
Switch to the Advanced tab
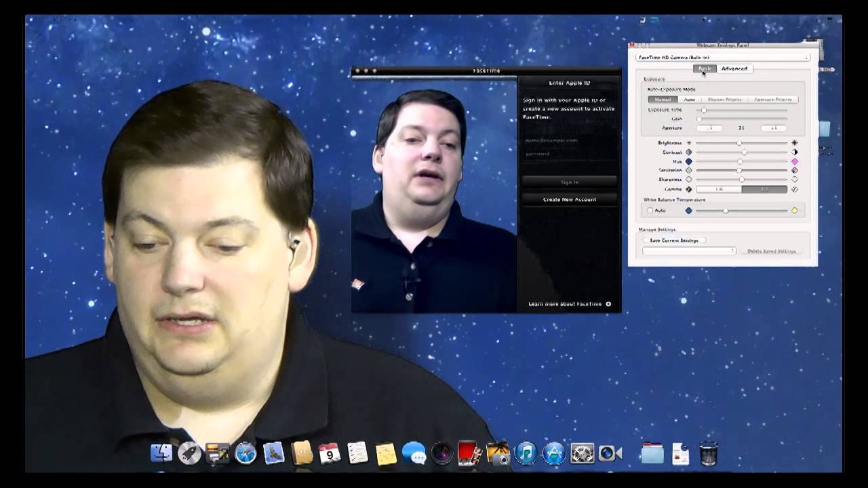(x=734, y=68)
